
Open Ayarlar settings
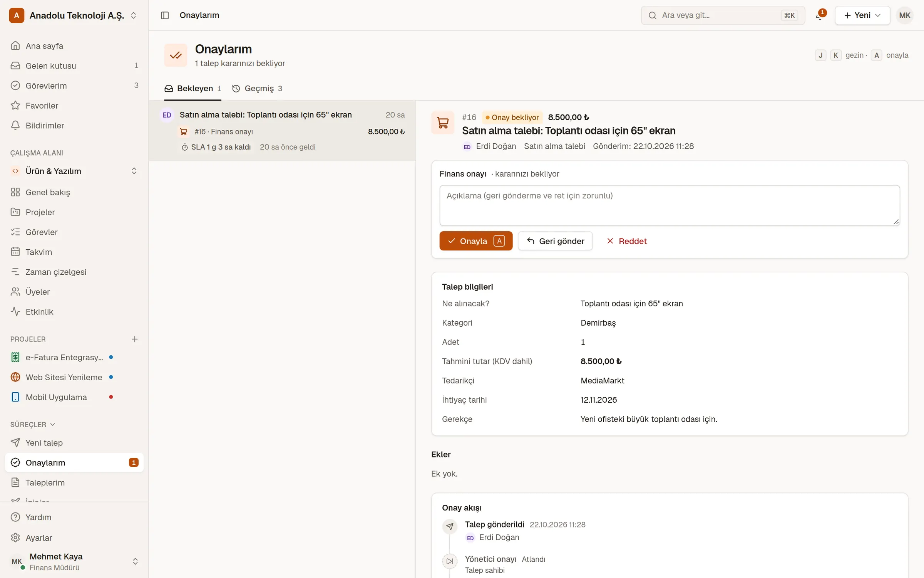click(74, 538)
